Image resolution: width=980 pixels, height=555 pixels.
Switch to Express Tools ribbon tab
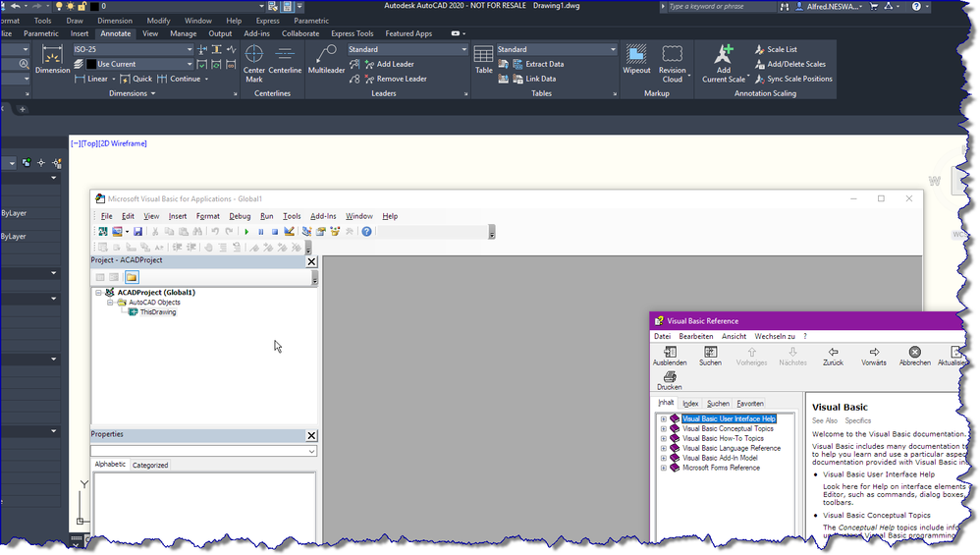[352, 33]
